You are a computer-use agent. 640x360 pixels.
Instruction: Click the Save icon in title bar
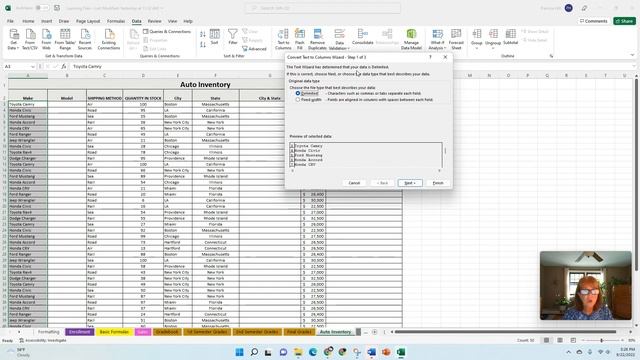[57, 8]
